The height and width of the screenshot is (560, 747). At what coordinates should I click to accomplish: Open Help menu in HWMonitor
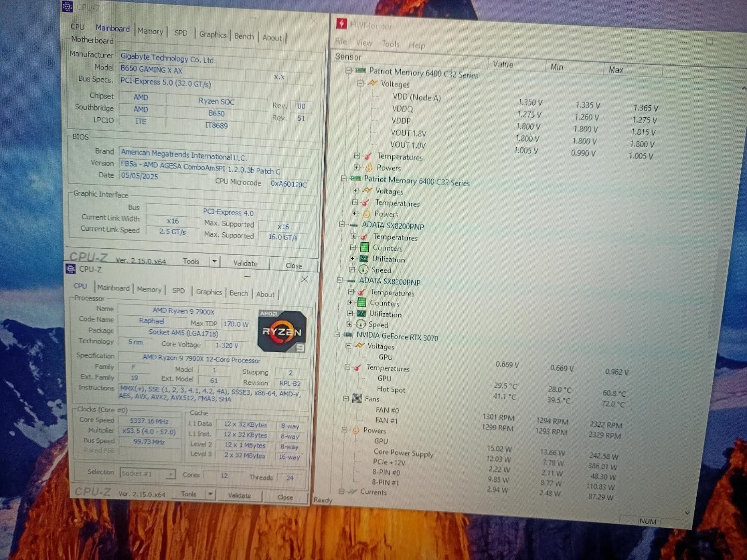pyautogui.click(x=417, y=45)
